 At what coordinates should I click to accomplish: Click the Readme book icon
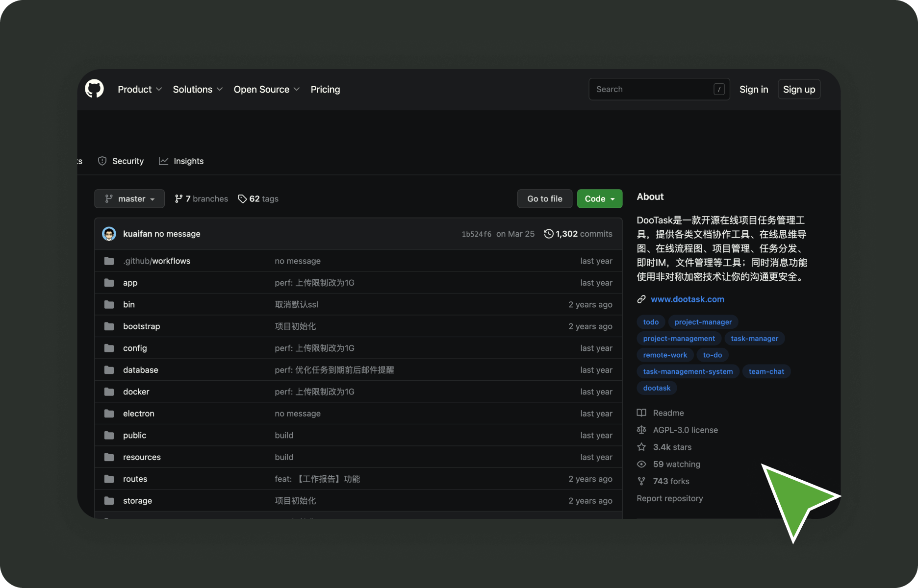click(x=641, y=413)
